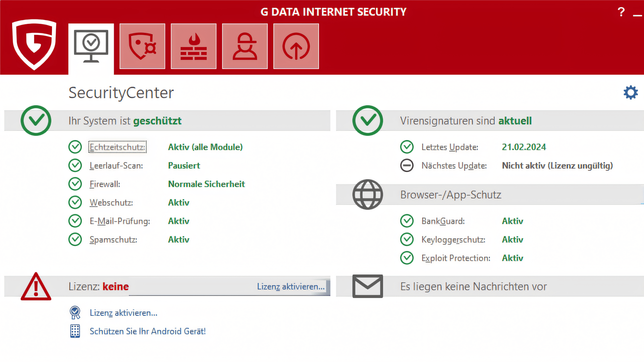Click the E-Mail-Prüfung status checkmark
The width and height of the screenshot is (644, 362).
pyautogui.click(x=75, y=221)
